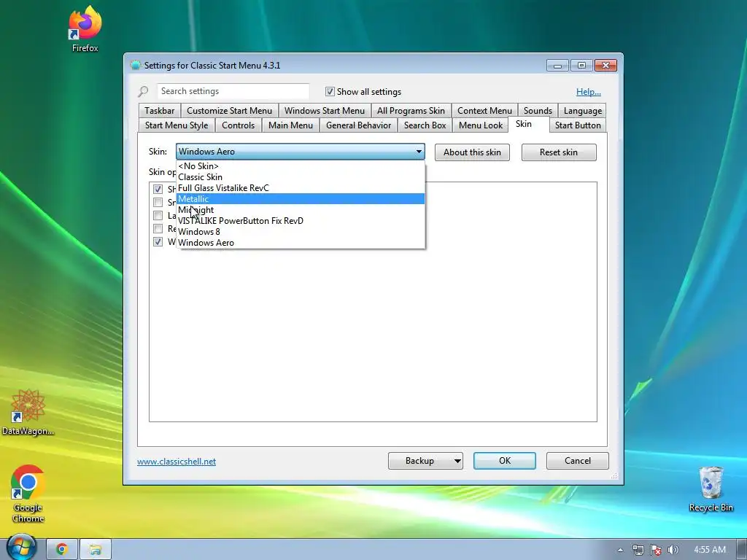
Task: Click the taskbar clock showing 4:55 AM
Action: coord(709,550)
